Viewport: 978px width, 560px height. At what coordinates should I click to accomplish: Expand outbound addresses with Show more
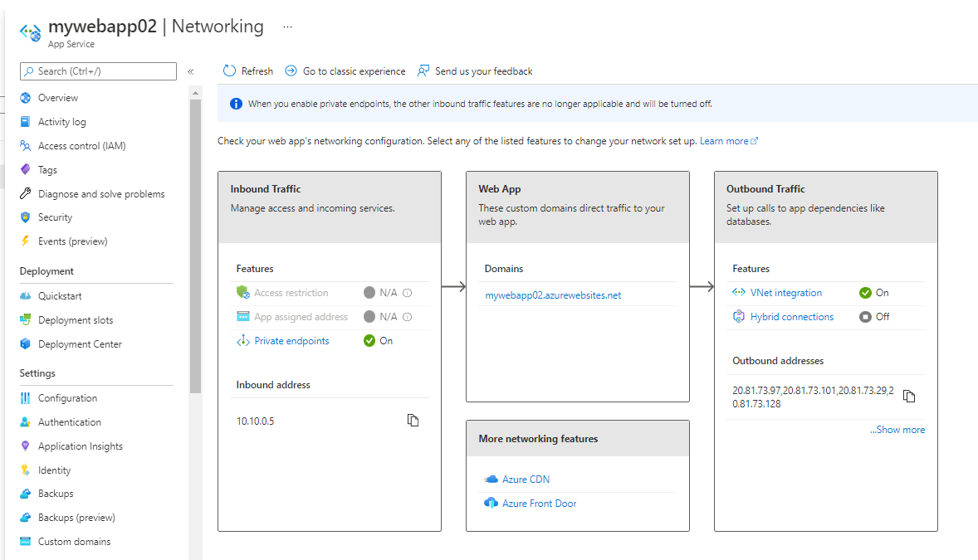(x=897, y=430)
